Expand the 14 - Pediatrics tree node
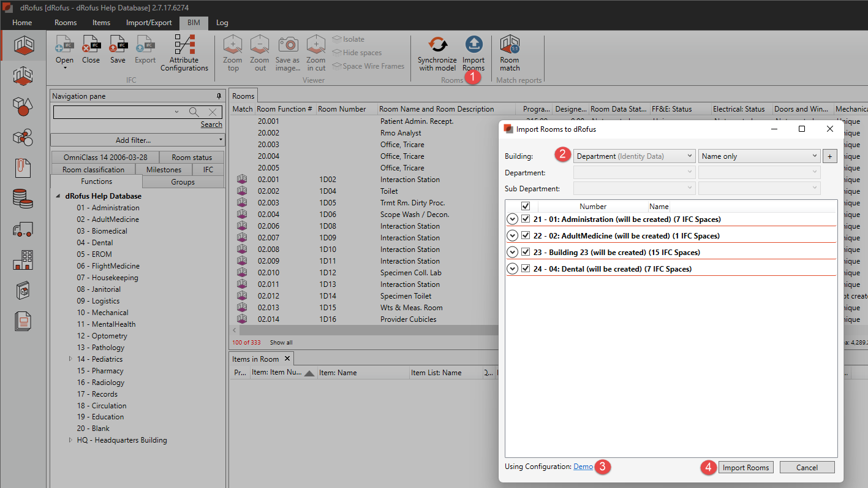 click(x=70, y=359)
